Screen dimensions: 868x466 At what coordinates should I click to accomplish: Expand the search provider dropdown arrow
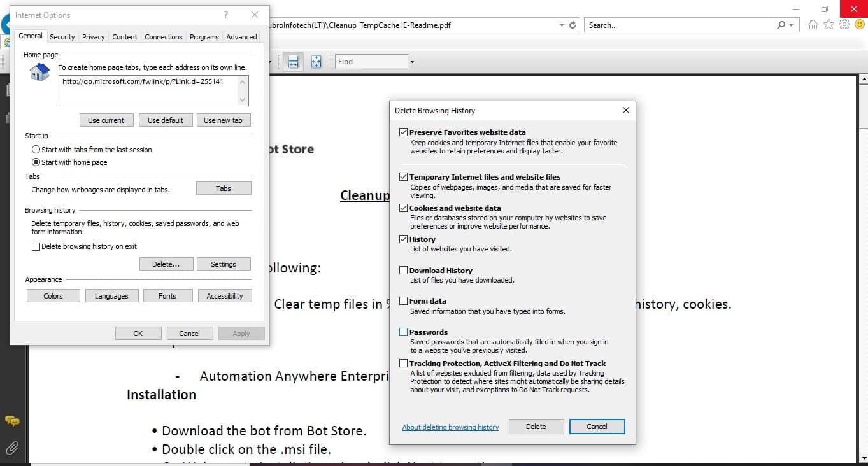tap(792, 25)
